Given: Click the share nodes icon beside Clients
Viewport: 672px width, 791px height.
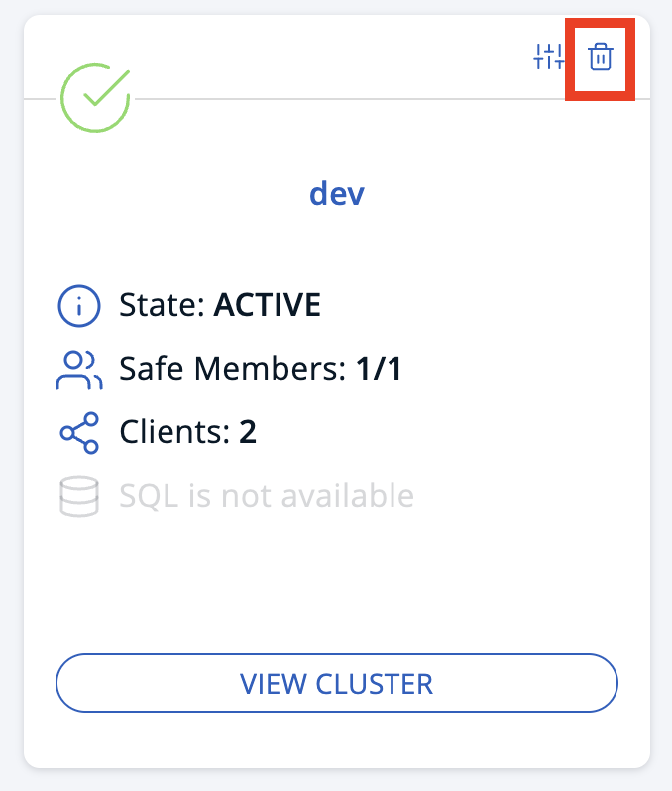Looking at the screenshot, I should tap(79, 432).
